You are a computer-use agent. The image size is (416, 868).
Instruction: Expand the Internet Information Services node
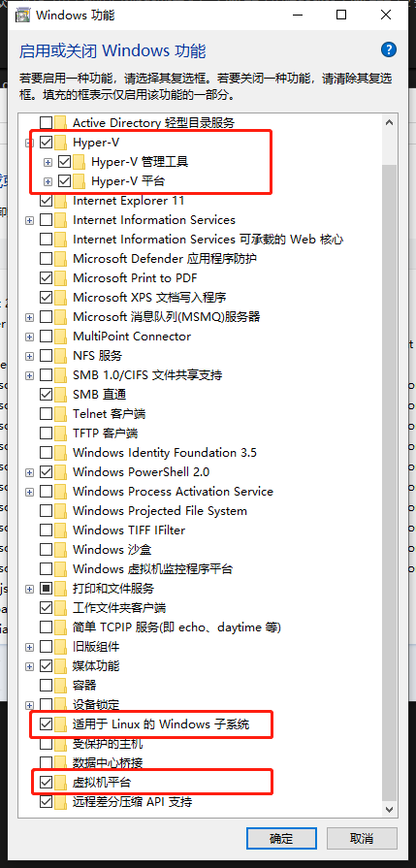click(x=29, y=220)
